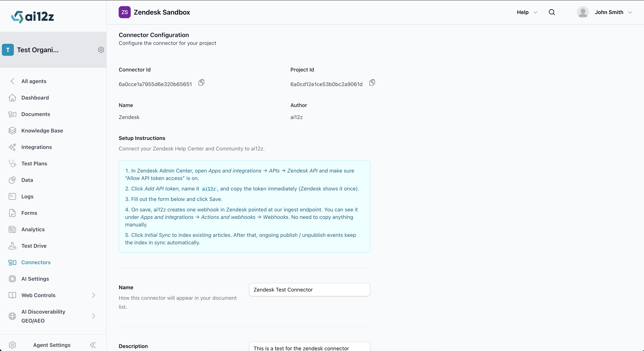Open the Data section
The height and width of the screenshot is (351, 644).
tap(27, 180)
